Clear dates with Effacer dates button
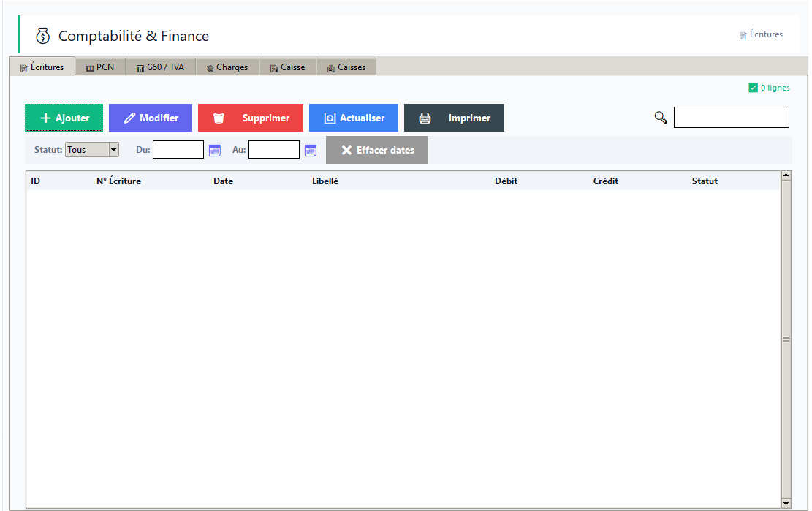 [377, 150]
